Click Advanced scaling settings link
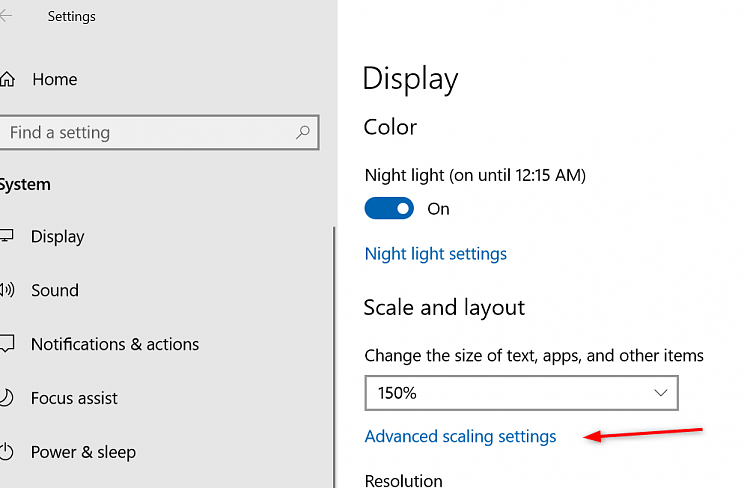 [460, 437]
